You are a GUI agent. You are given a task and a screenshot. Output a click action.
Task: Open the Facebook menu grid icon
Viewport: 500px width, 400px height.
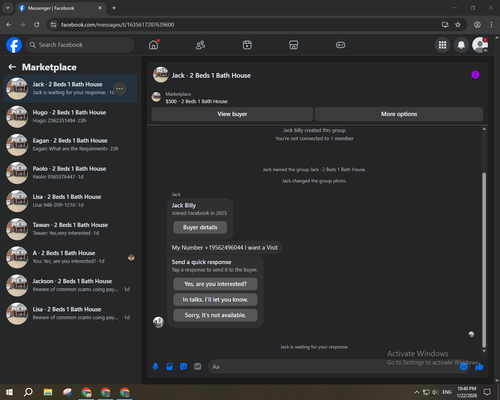[442, 45]
